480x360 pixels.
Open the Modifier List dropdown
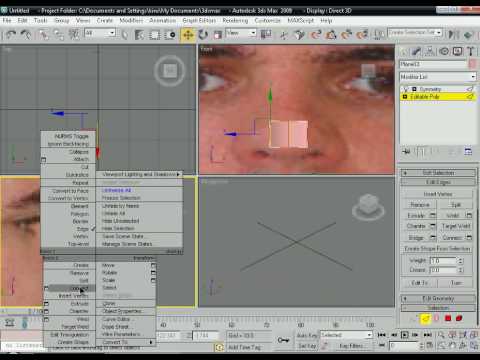pos(438,77)
